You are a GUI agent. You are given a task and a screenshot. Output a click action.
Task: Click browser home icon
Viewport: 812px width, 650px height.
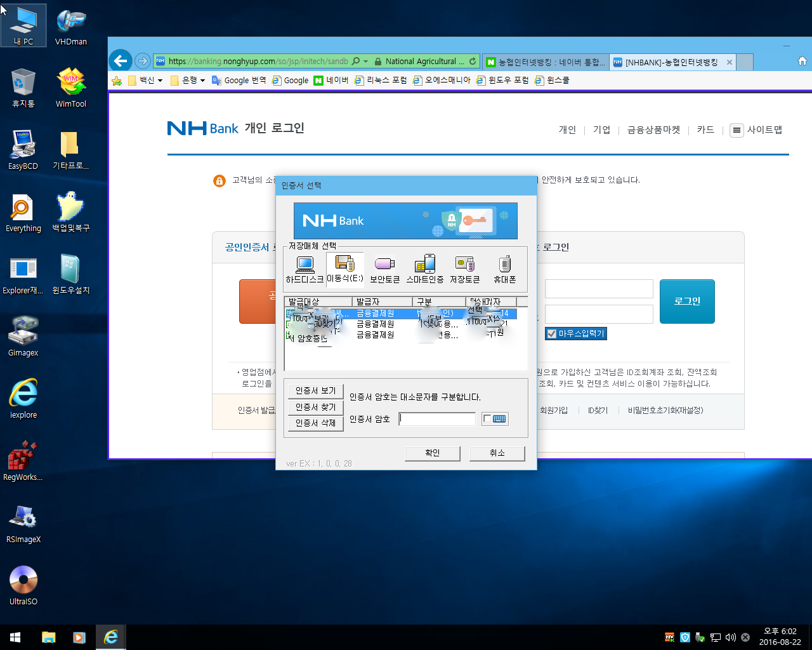pos(802,61)
